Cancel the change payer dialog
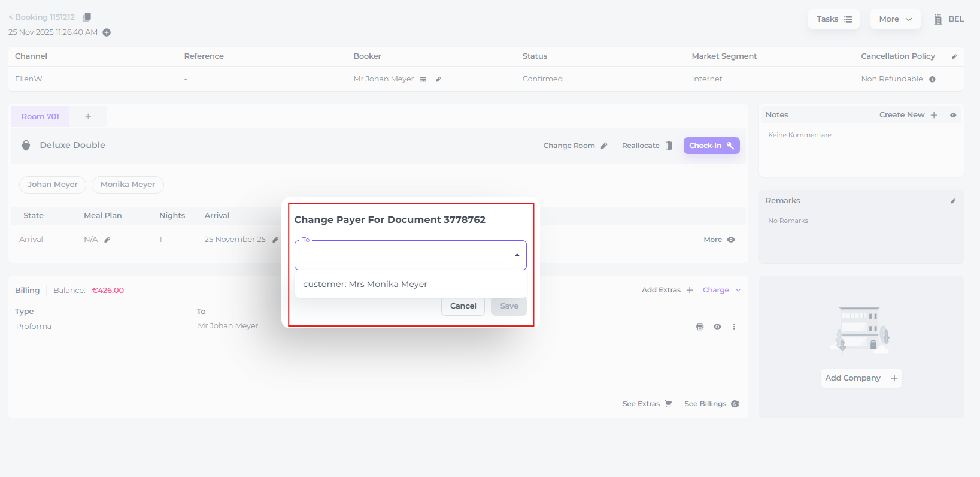Screen dimensions: 980x477 (x=463, y=306)
